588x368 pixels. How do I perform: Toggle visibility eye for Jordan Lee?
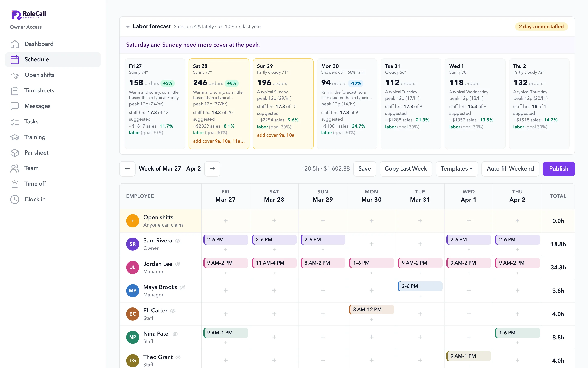[x=178, y=264]
